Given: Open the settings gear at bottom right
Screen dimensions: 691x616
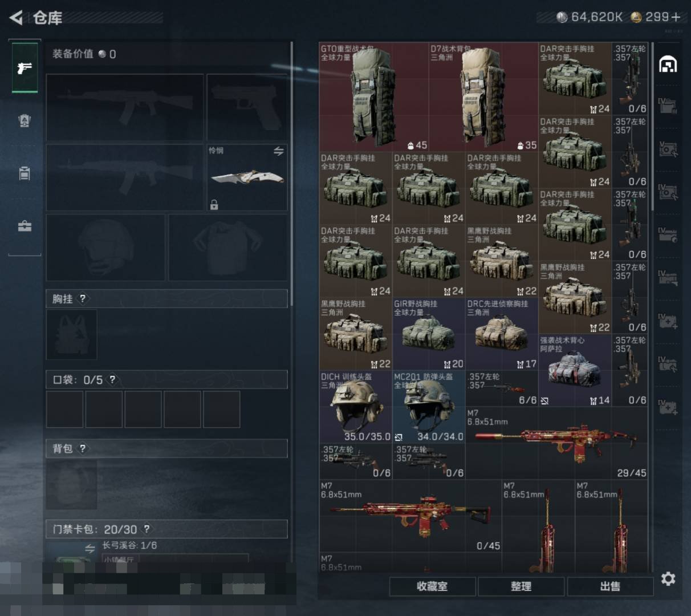Looking at the screenshot, I should click(668, 579).
